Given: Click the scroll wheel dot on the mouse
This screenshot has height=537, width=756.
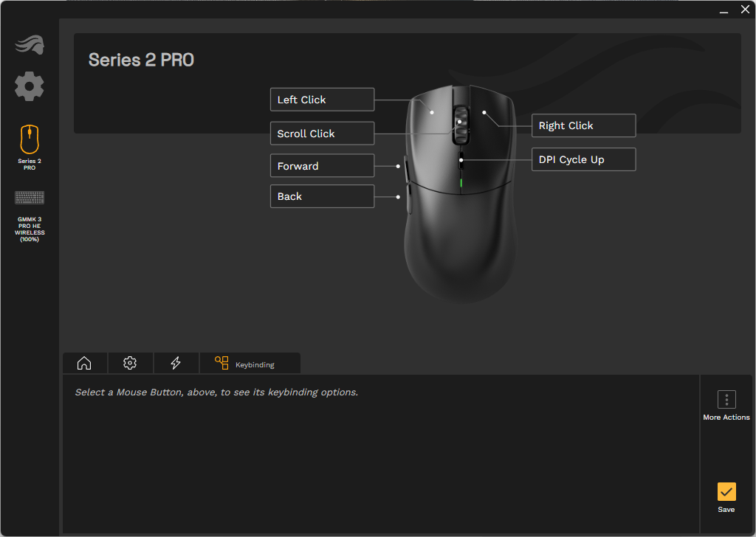Looking at the screenshot, I should click(x=461, y=120).
